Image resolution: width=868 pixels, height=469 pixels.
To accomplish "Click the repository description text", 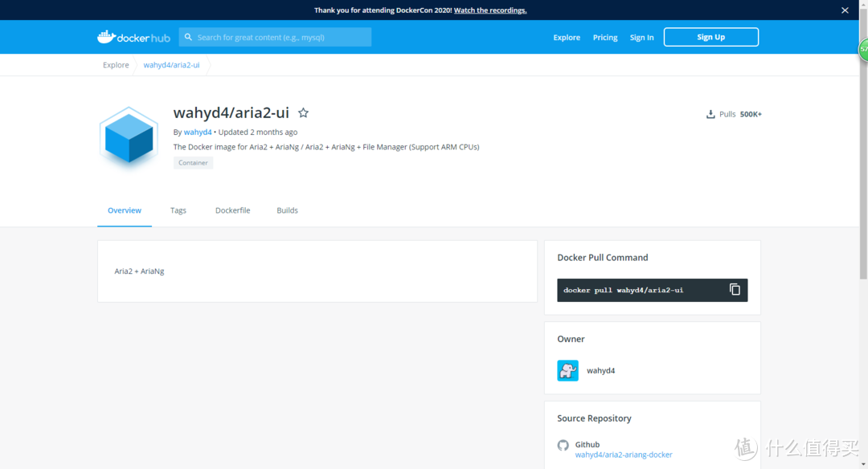I will coord(326,147).
